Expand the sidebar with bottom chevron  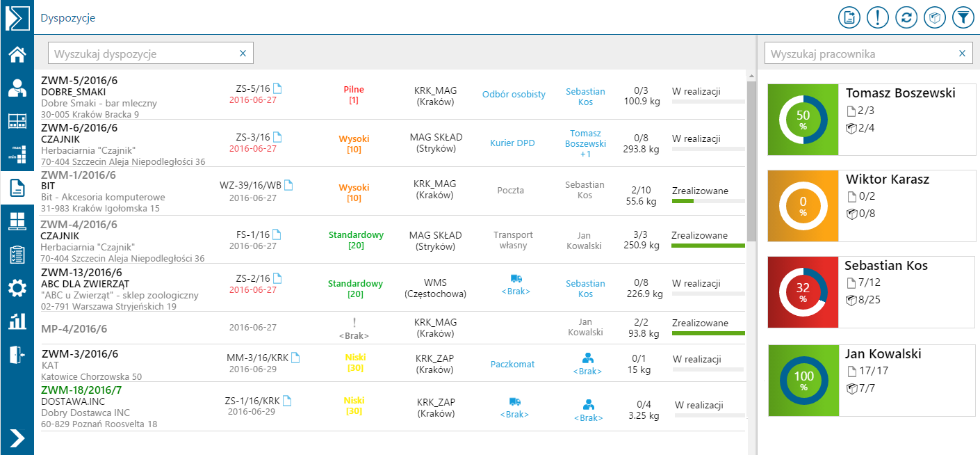[17, 438]
